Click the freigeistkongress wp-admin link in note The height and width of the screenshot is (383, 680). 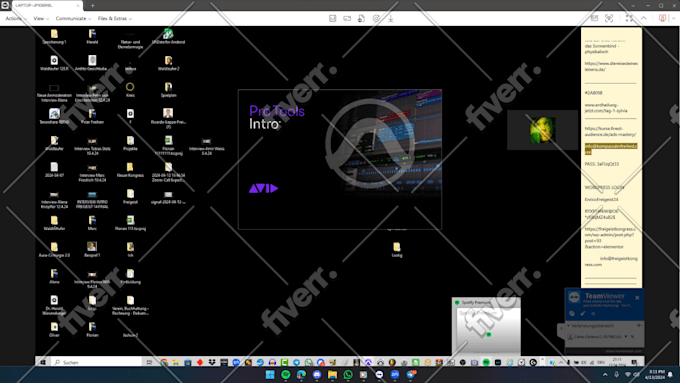[x=610, y=237]
